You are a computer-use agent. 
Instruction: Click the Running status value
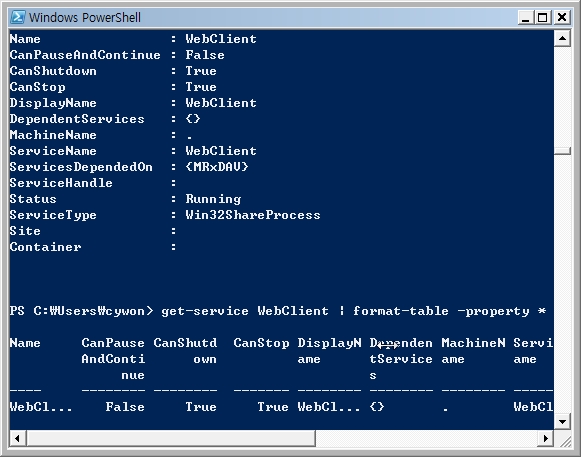[213, 199]
